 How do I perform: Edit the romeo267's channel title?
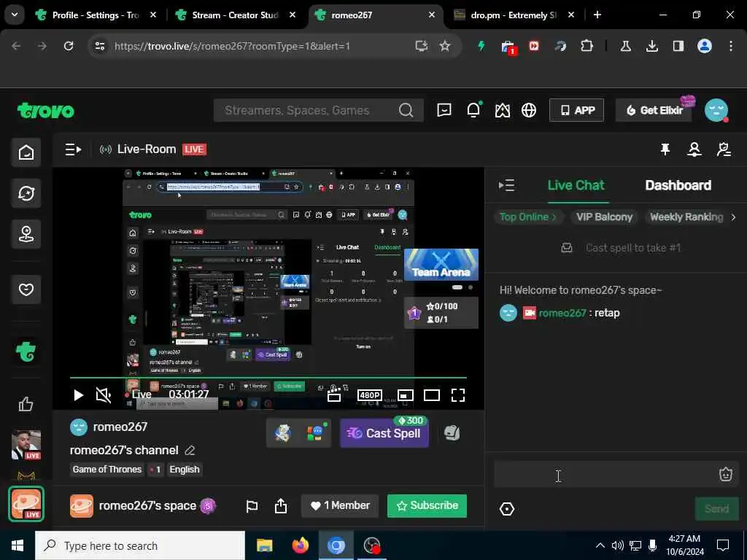click(x=190, y=451)
